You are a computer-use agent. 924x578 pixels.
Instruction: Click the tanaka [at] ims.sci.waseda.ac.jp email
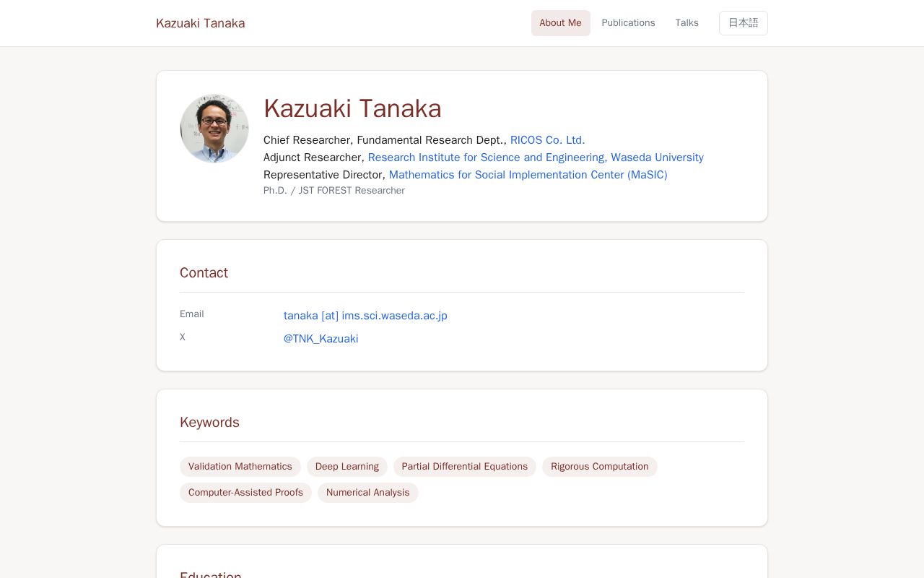click(x=365, y=316)
